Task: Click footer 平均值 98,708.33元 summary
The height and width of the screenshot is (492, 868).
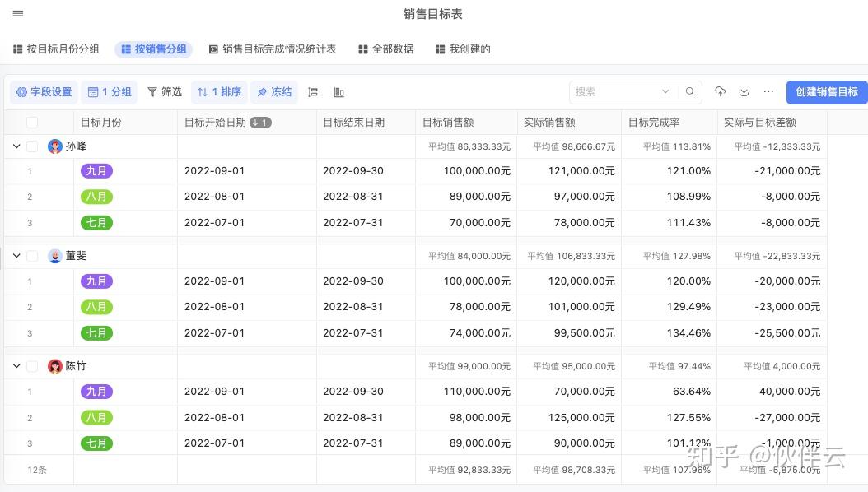Action: (x=574, y=470)
